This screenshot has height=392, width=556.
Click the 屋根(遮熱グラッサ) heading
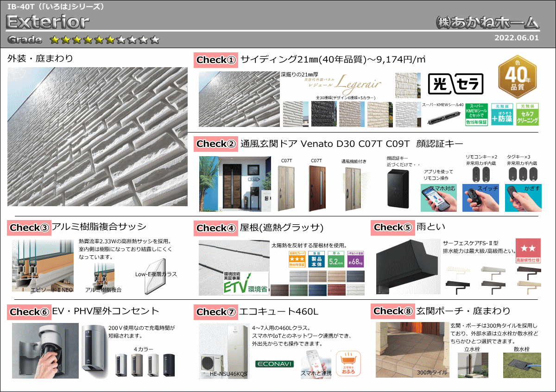click(282, 228)
